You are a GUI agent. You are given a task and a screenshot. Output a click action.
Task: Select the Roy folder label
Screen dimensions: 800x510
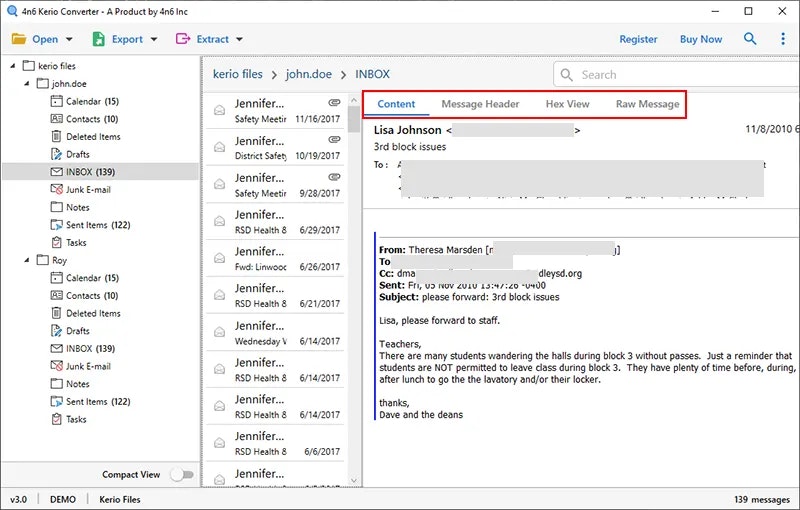pos(59,260)
